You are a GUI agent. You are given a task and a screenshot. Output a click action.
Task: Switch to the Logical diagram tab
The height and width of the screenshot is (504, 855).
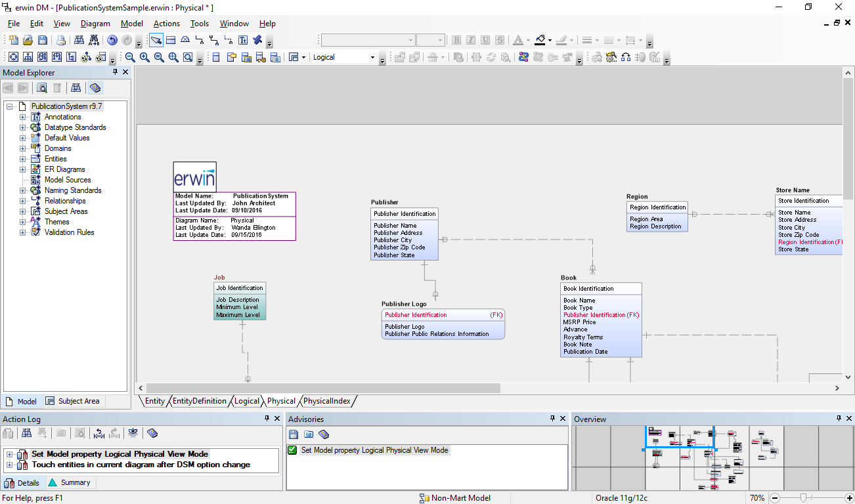pos(247,401)
